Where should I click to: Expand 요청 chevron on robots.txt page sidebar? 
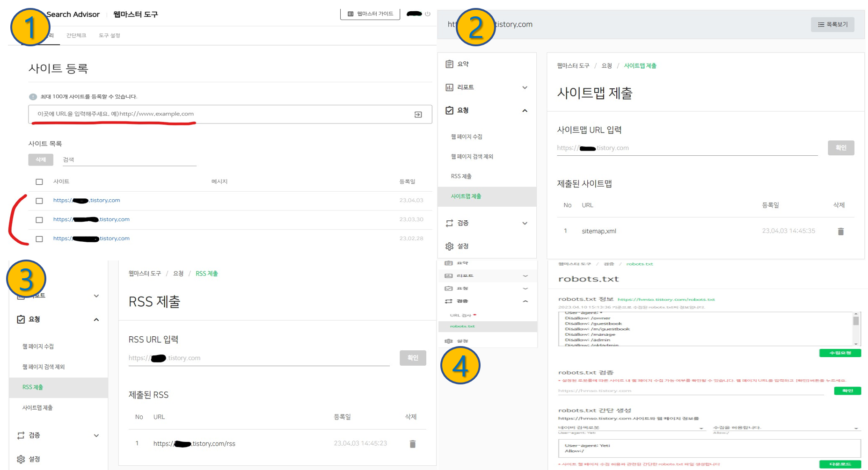[x=525, y=289]
